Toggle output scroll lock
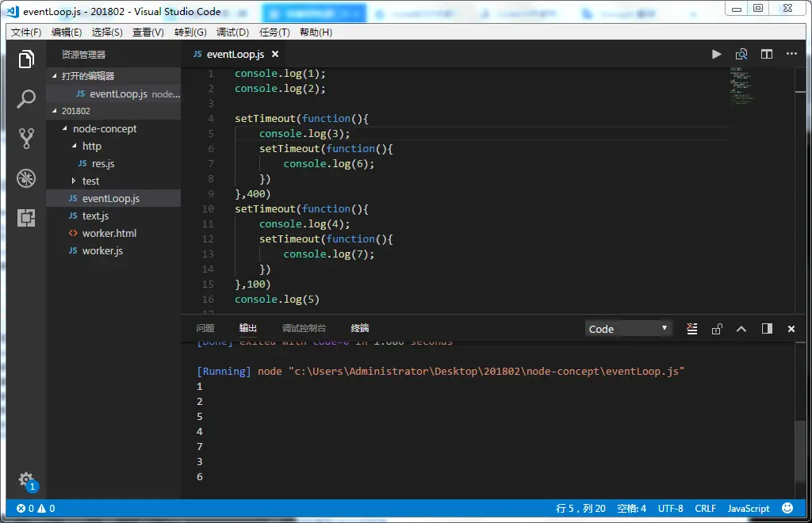 coord(717,329)
